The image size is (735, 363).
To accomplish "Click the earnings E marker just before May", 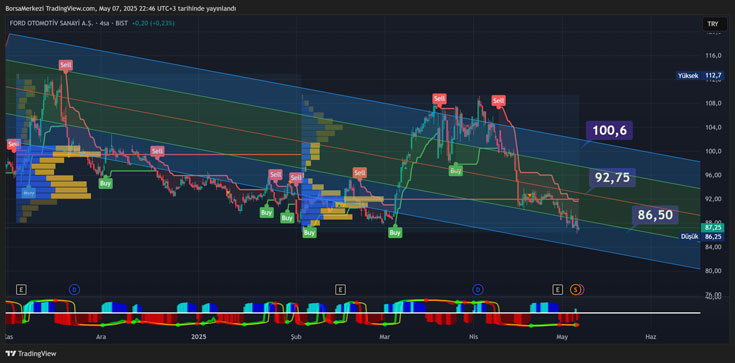I will pyautogui.click(x=557, y=289).
